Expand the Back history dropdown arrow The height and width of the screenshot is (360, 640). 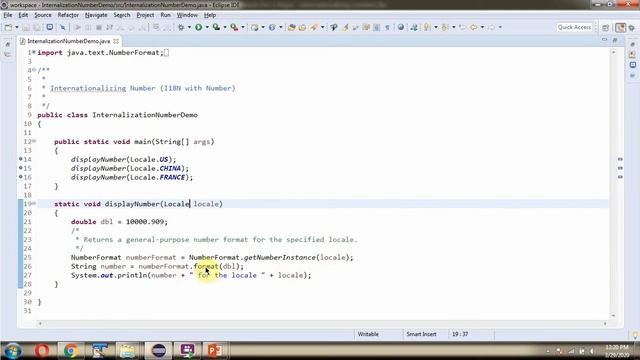pos(482,27)
